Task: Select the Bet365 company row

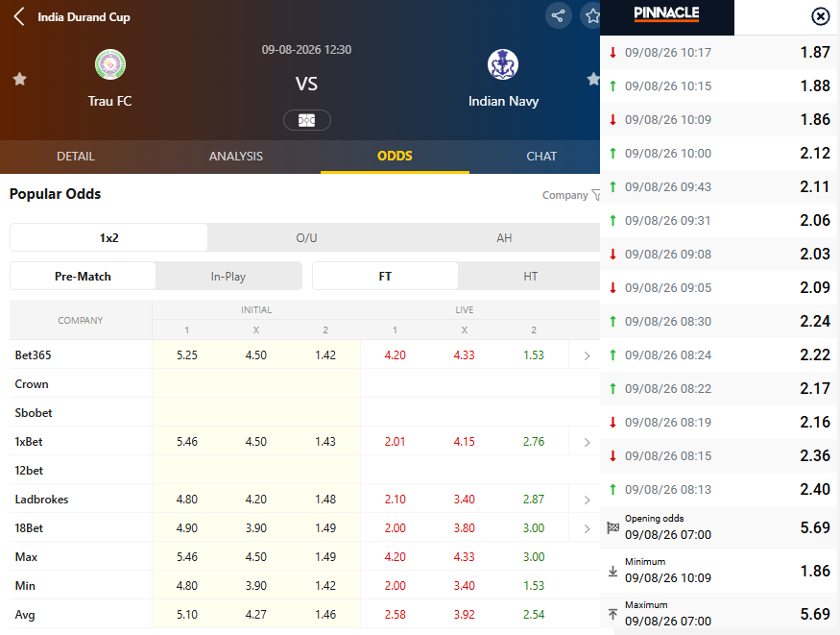Action: click(305, 354)
